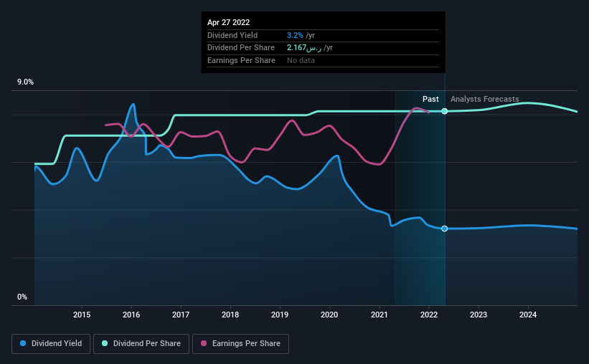Toggle the Dividend Per Share legend button
This screenshot has height=364, width=589.
[x=141, y=344]
